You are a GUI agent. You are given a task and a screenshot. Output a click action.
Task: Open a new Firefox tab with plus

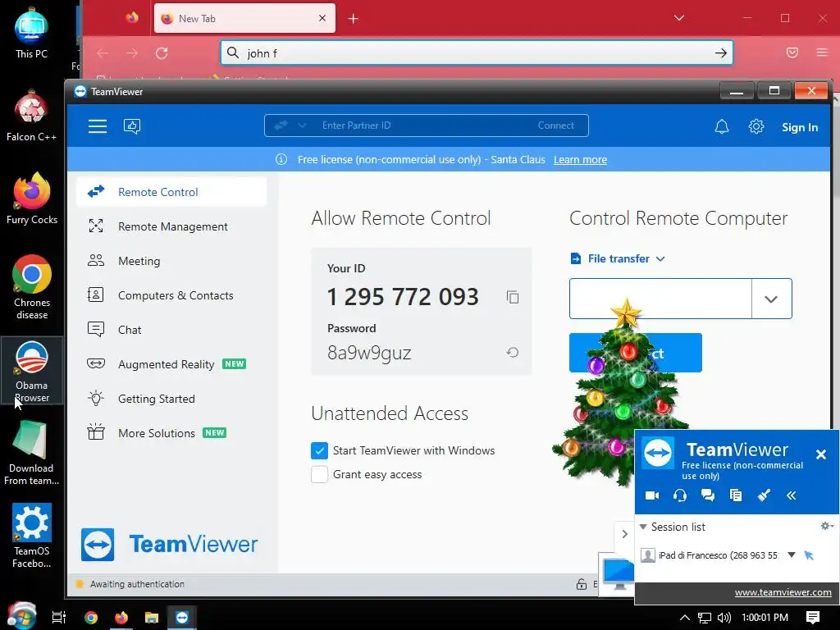[x=353, y=19]
